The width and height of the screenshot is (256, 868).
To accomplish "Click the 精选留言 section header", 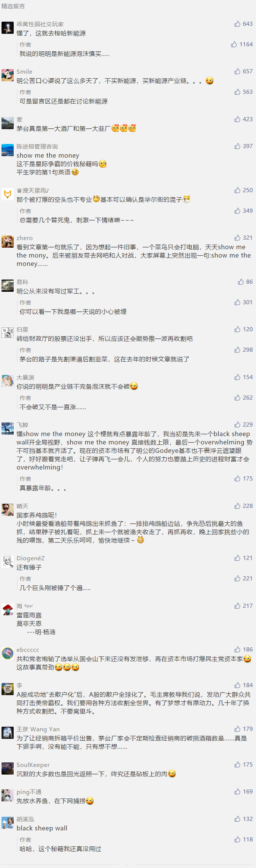I will 13,6.
